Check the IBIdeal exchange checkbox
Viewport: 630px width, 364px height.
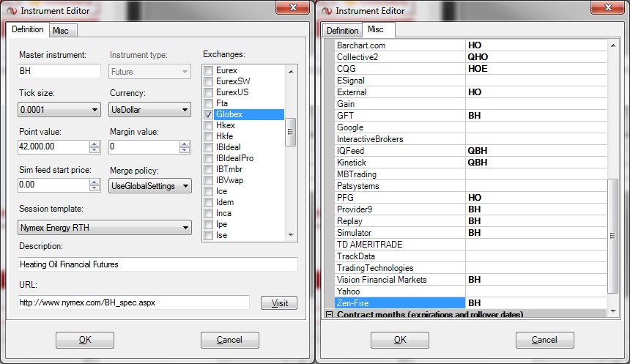pos(208,147)
